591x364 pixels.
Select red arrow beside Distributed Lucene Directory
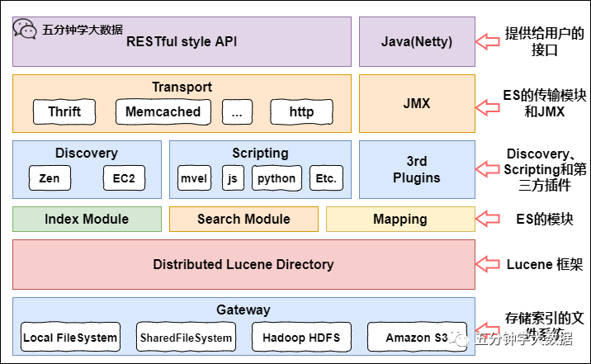(489, 264)
